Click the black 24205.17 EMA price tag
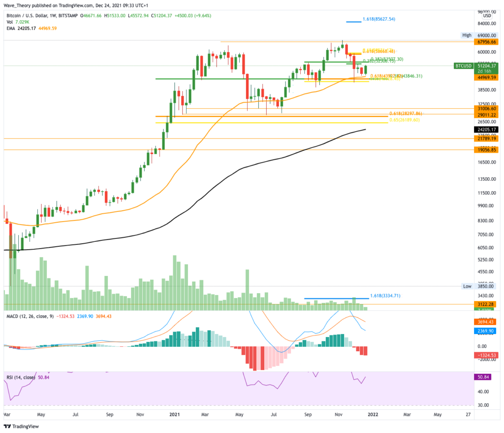 click(486, 130)
